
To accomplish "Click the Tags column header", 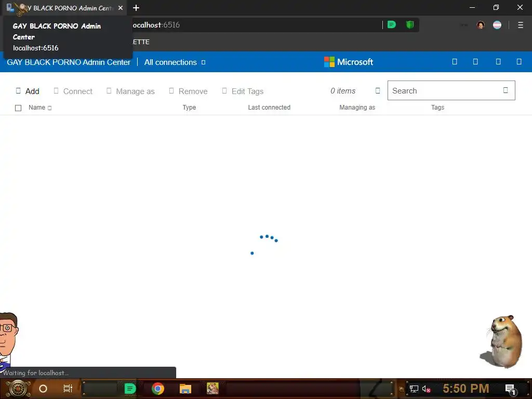I will pos(437,108).
